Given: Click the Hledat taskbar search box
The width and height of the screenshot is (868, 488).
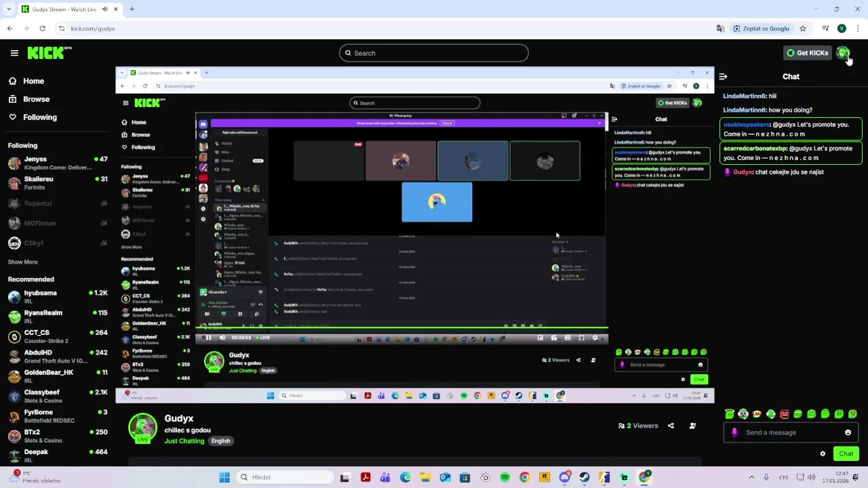Looking at the screenshot, I should (x=285, y=477).
